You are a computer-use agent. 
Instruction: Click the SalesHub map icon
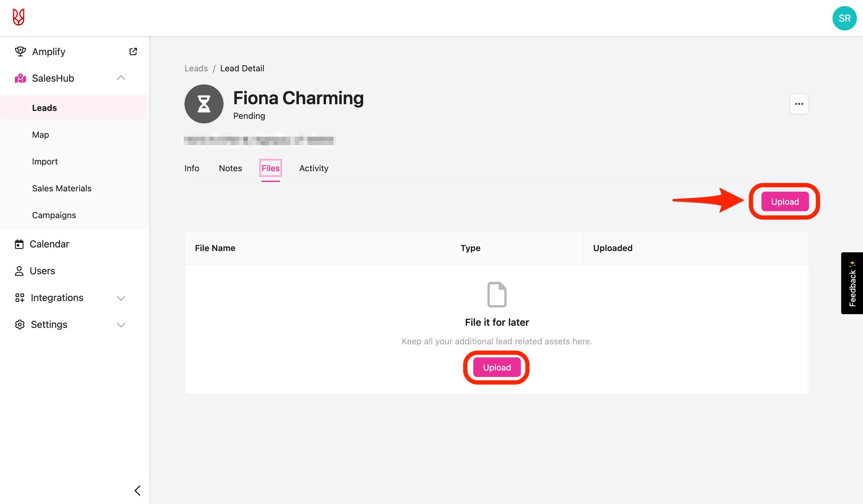pos(20,78)
